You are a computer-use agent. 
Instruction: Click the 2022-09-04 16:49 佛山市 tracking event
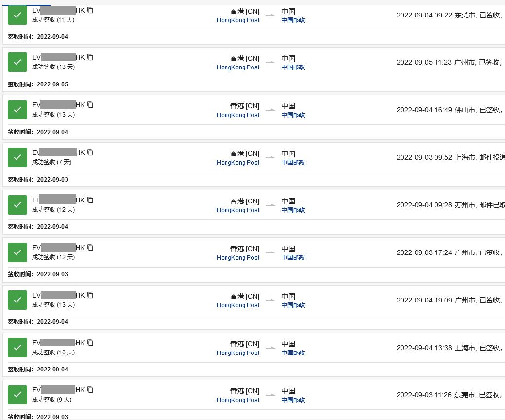tap(449, 110)
